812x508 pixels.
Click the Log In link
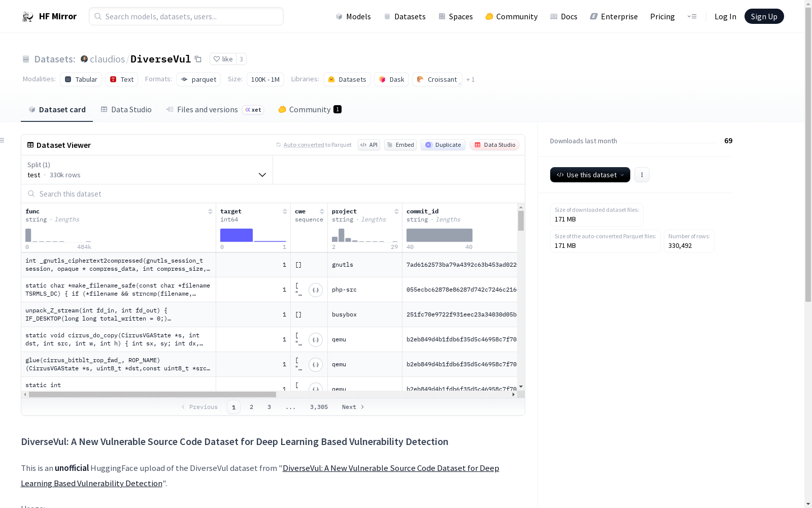coord(725,16)
